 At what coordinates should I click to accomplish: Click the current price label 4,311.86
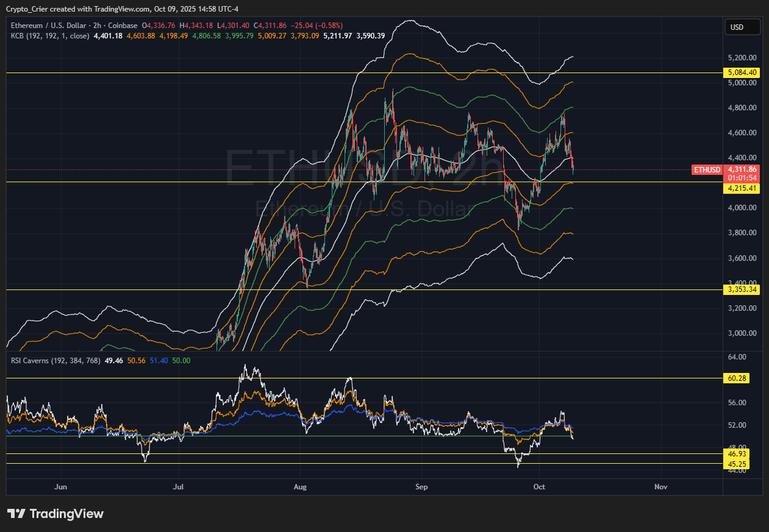pos(742,169)
